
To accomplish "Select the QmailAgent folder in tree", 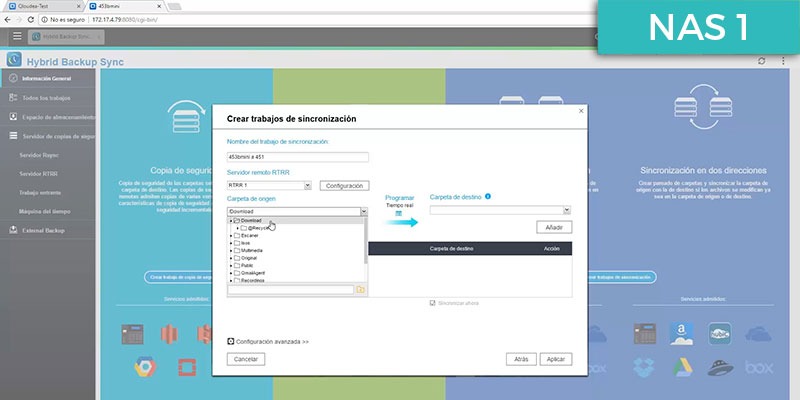I will [253, 273].
